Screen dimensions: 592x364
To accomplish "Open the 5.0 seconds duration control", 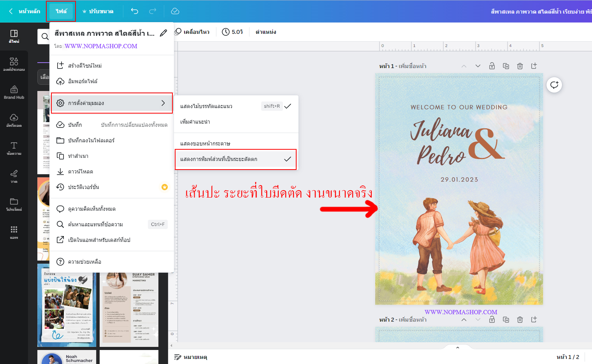I will (x=232, y=32).
